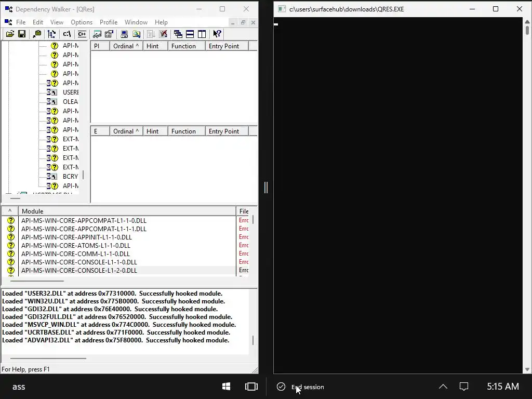The image size is (532, 399).
Task: Open the Windows Start button
Action: point(227,387)
